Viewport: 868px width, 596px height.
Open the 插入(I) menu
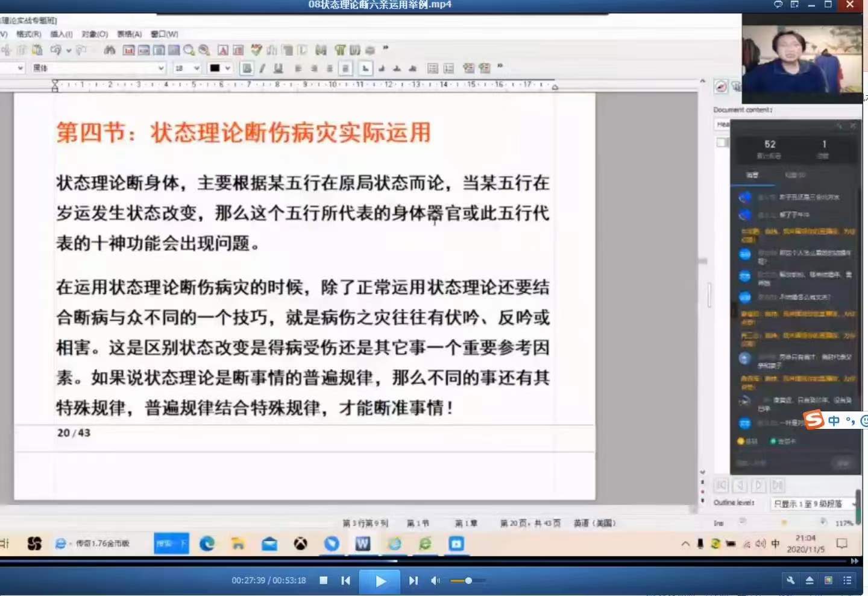pos(61,34)
